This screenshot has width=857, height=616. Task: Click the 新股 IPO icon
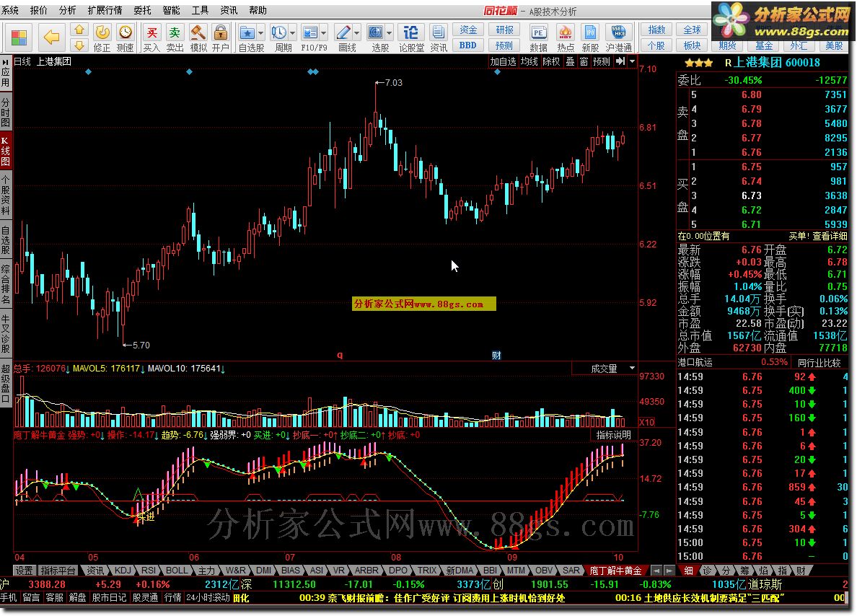click(x=590, y=32)
